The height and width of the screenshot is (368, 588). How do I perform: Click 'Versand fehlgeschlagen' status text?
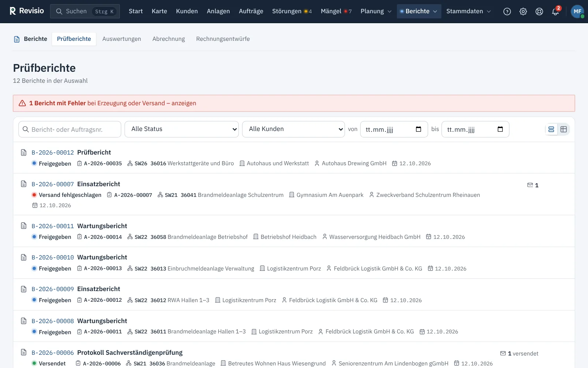70,195
